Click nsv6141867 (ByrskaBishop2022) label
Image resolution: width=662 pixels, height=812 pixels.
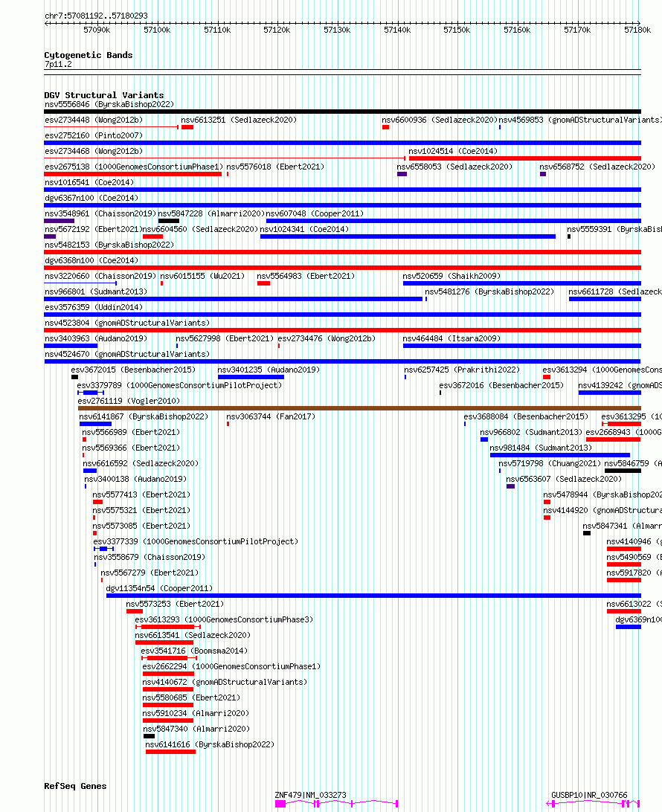pyautogui.click(x=144, y=416)
